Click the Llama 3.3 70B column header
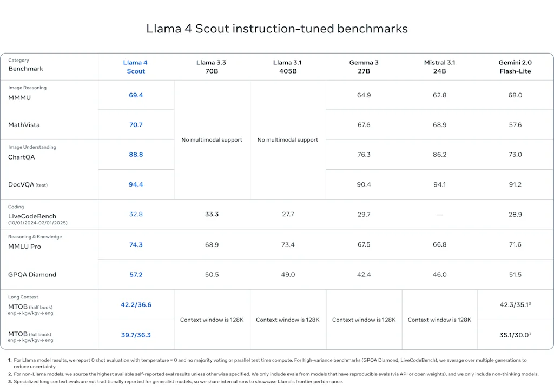 click(x=212, y=67)
